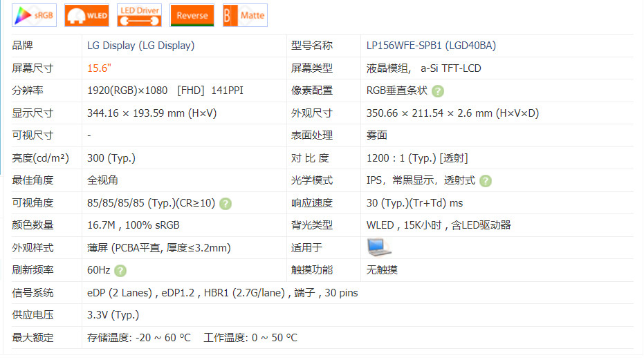
Task: Select the 液晶模组, a-Si TFT-LCD panel type
Action: [424, 68]
